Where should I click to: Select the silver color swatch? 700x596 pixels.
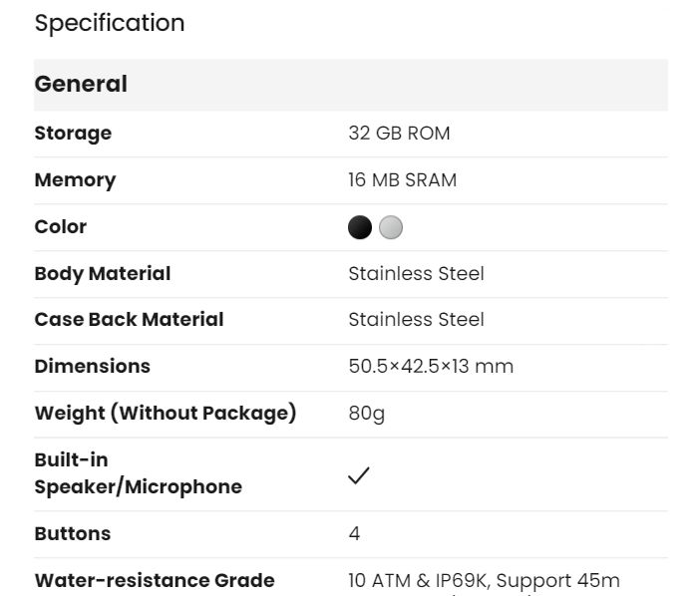(392, 227)
